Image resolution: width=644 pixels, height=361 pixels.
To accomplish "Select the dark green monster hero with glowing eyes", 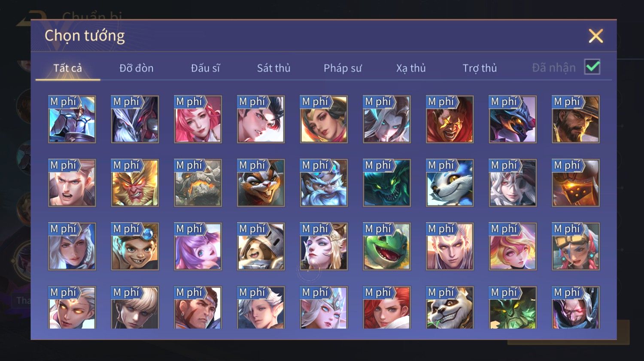I will [387, 183].
